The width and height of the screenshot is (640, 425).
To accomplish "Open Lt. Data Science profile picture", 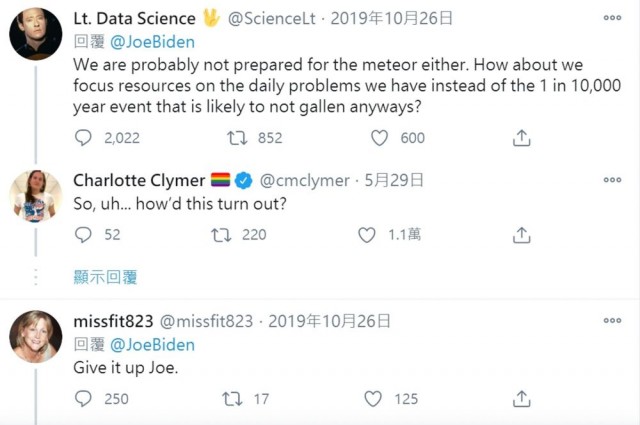I will 36,34.
